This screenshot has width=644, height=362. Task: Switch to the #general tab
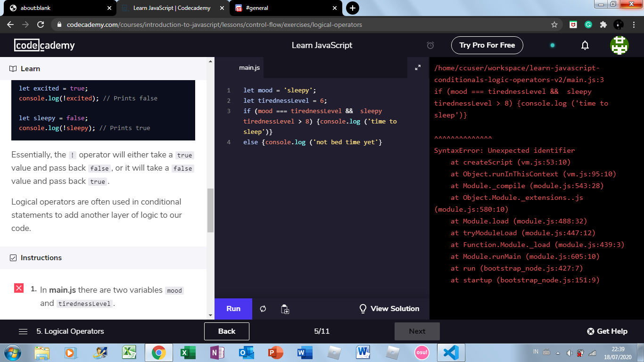point(285,8)
